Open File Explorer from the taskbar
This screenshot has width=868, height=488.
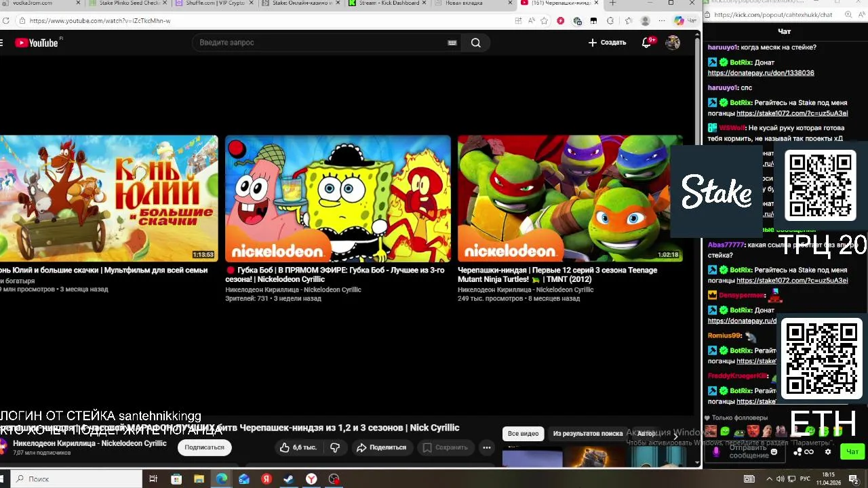(x=199, y=479)
